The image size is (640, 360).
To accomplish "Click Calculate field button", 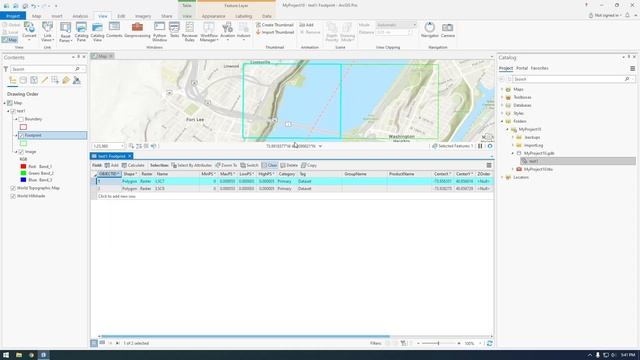I will pos(133,165).
